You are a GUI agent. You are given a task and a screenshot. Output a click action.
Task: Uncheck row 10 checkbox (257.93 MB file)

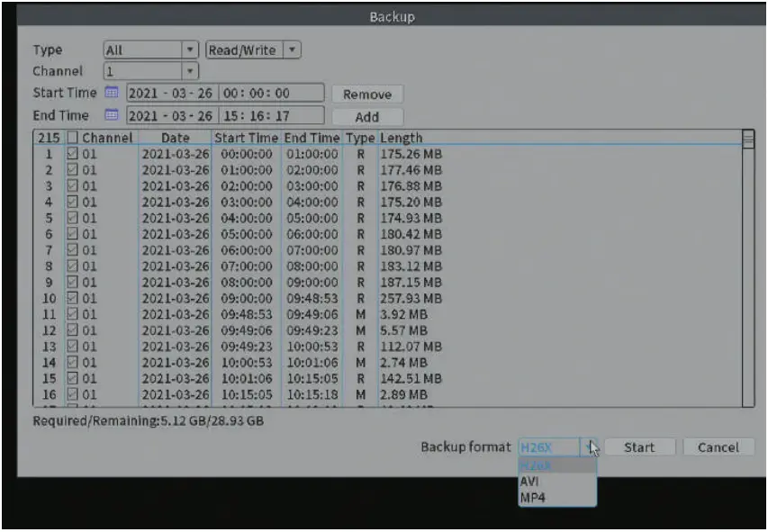tap(73, 298)
